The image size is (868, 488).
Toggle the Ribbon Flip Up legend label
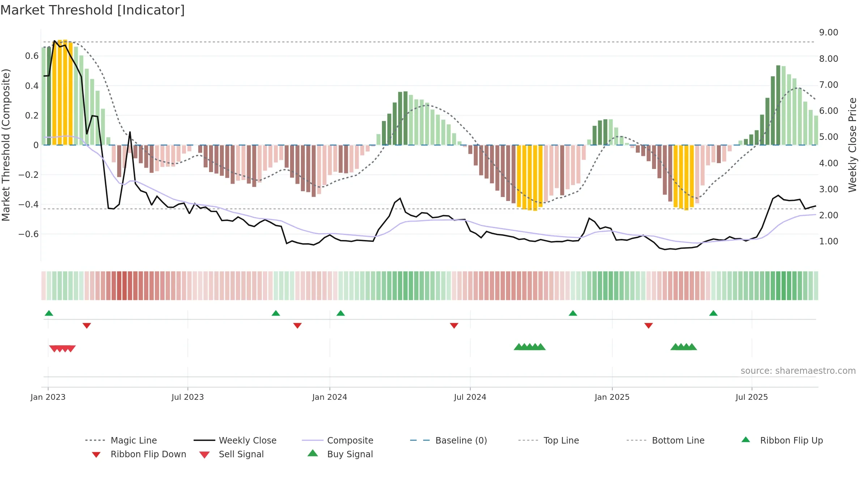(x=791, y=440)
